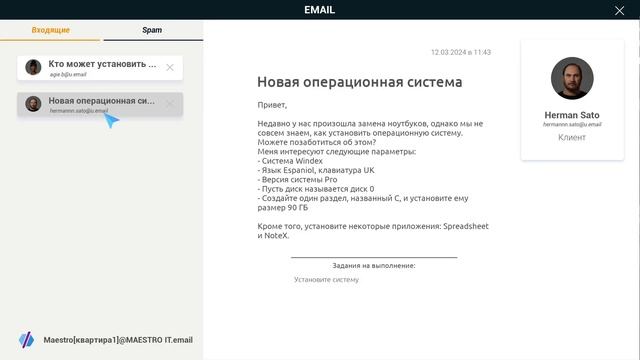
Task: Click the 'Задания на выполнение:' label
Action: [x=374, y=266]
